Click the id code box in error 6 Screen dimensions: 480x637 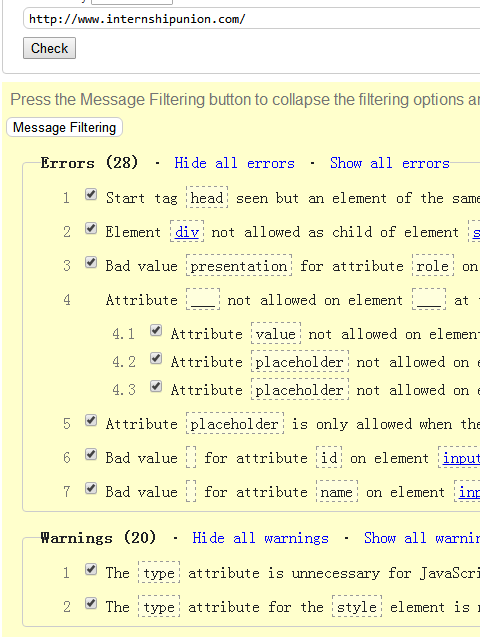click(329, 458)
